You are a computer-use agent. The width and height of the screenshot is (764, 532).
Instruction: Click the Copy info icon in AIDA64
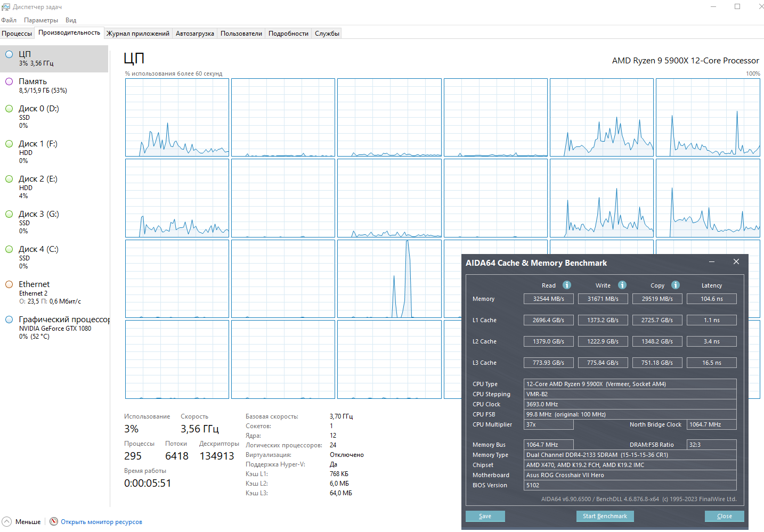675,285
